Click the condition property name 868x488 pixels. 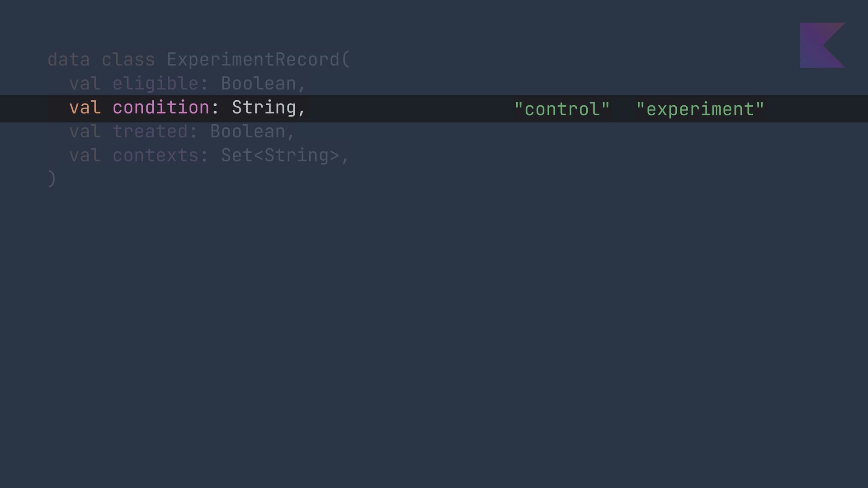pyautogui.click(x=161, y=108)
